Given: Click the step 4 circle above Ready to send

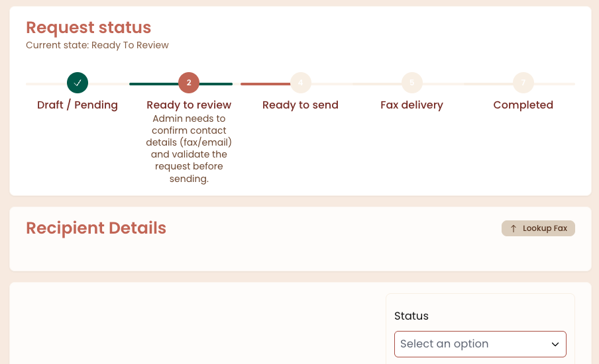Looking at the screenshot, I should pyautogui.click(x=300, y=83).
